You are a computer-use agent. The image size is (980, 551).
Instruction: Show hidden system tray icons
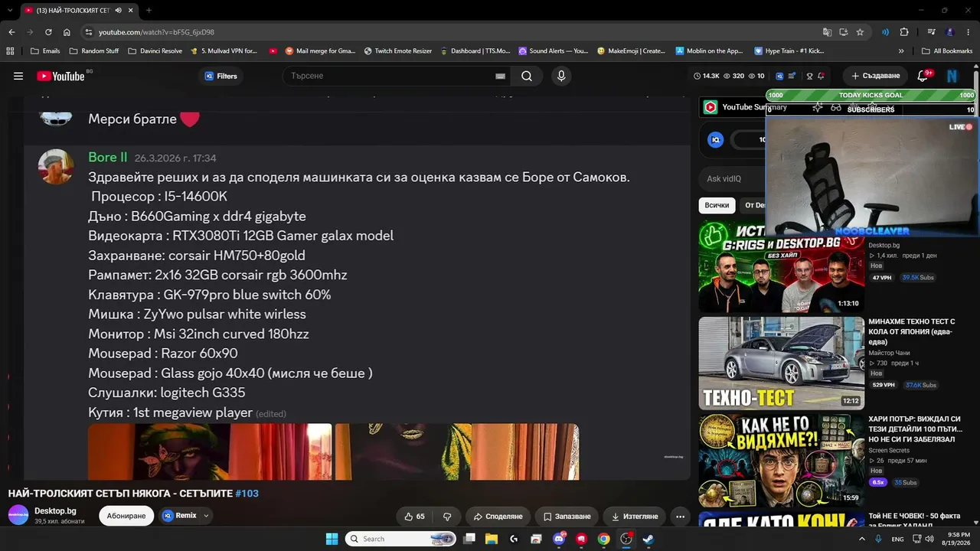point(863,539)
